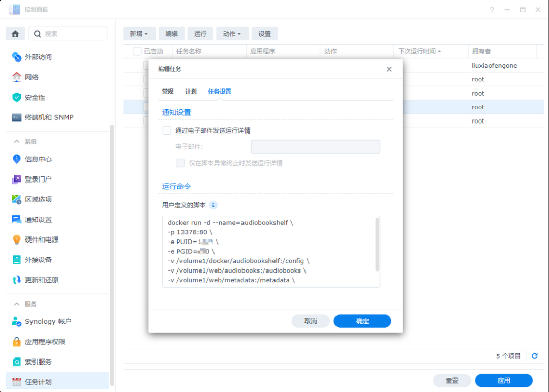Open Info Center (信息中心) icon

[16, 159]
